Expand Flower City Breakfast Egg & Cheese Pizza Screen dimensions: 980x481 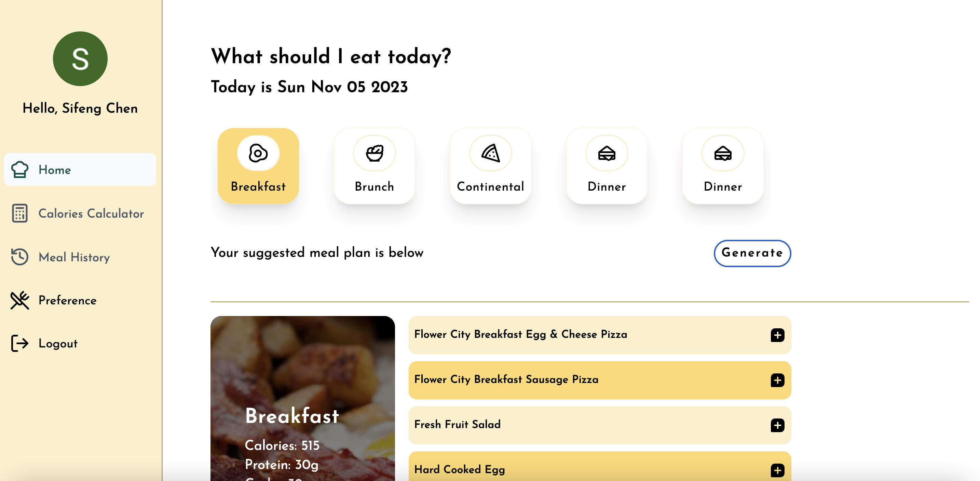[777, 335]
